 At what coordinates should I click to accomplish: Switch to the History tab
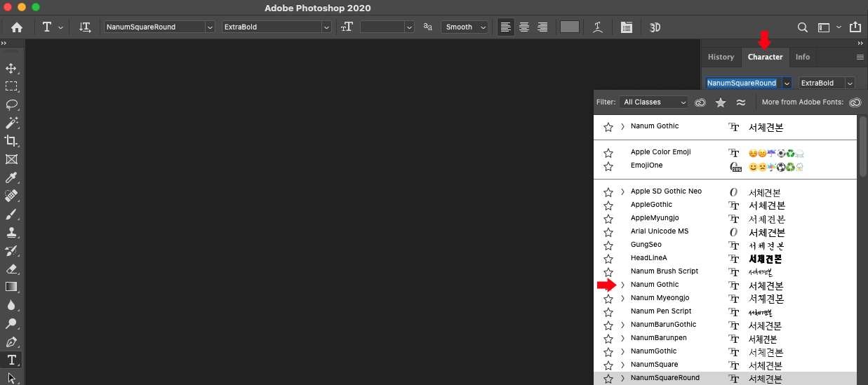pos(721,57)
